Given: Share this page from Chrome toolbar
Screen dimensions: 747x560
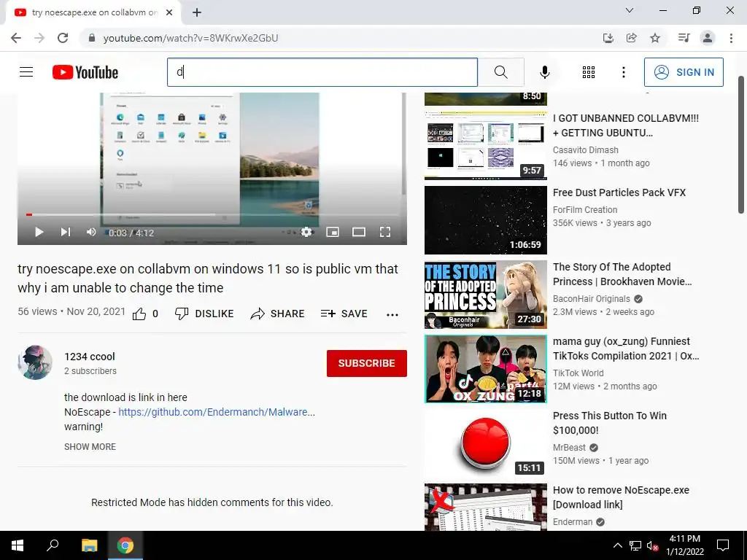Looking at the screenshot, I should 632,38.
